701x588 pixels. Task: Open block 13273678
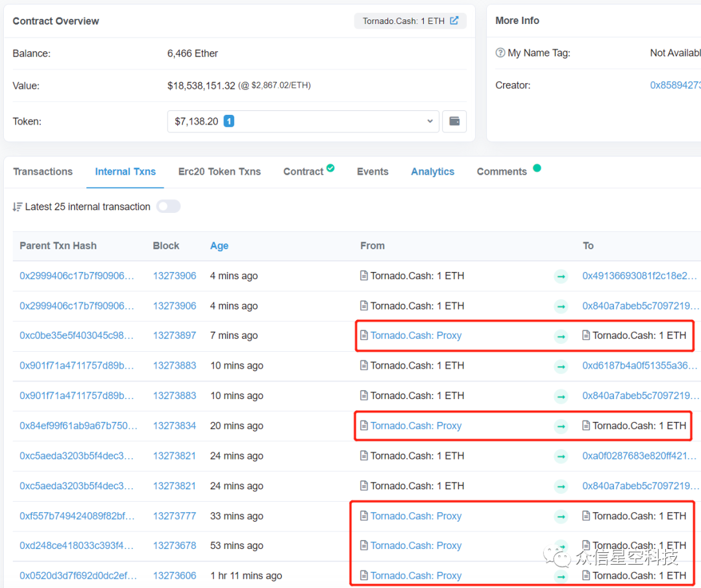175,545
